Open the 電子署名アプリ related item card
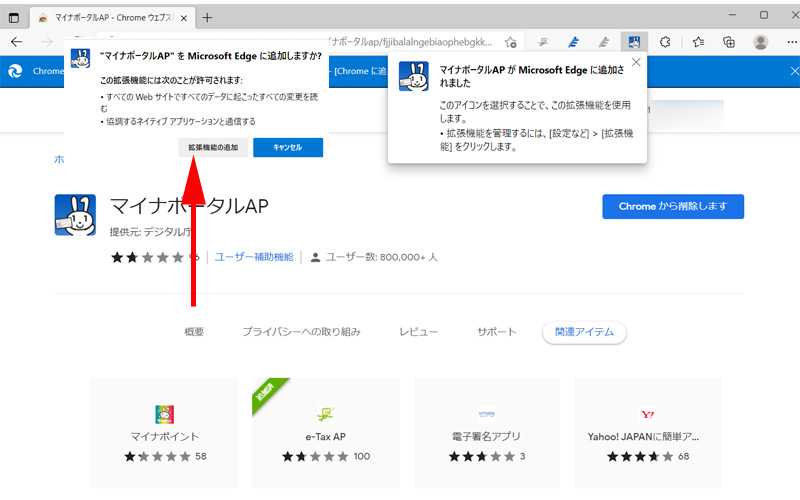Viewport: 800px width, 500px height. [x=486, y=433]
